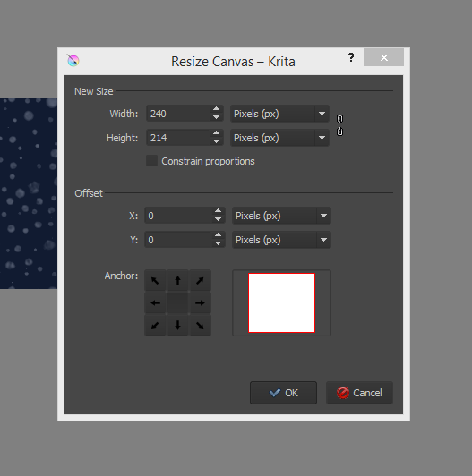Confirm resize with OK button
Screen dimensions: 472x476
coord(283,393)
